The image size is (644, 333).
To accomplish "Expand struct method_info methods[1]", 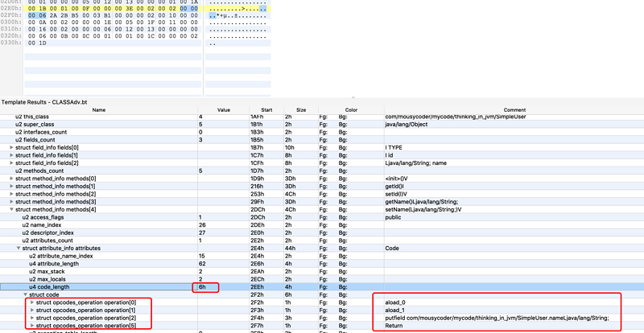I will tap(11, 187).
